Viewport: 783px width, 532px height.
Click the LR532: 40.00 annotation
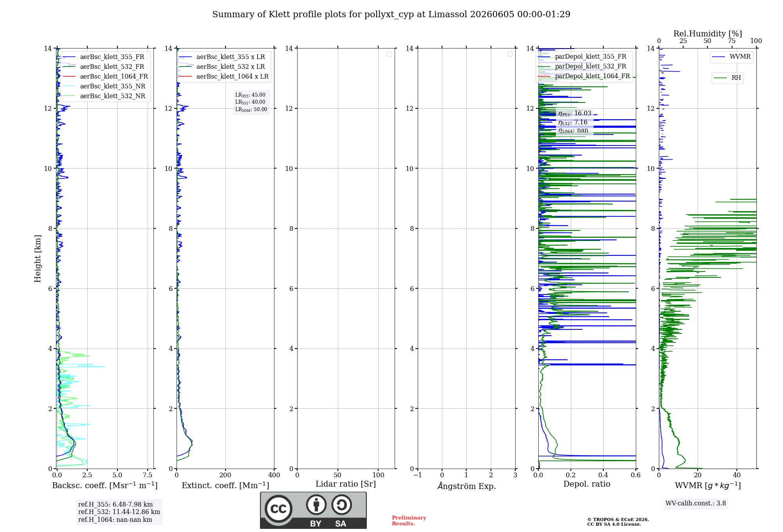point(250,102)
